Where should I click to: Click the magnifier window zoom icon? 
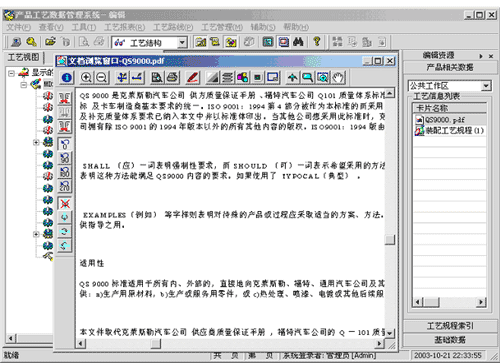307,78
